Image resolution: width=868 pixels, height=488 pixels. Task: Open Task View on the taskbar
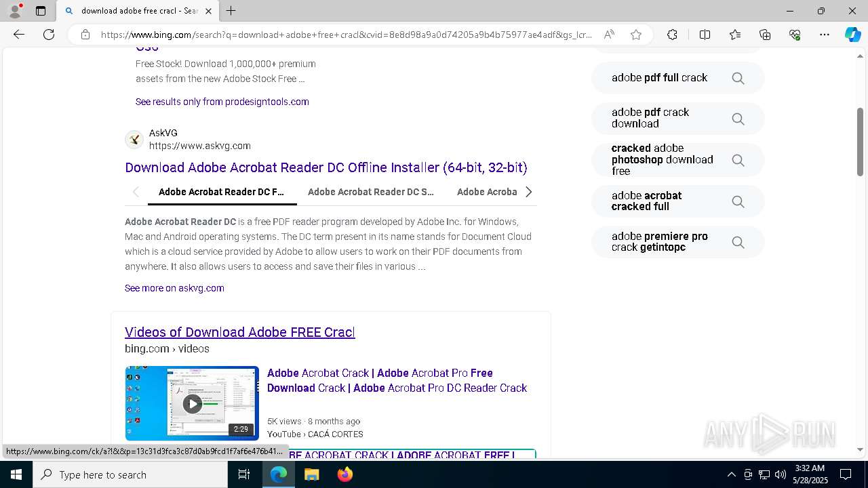(x=244, y=474)
